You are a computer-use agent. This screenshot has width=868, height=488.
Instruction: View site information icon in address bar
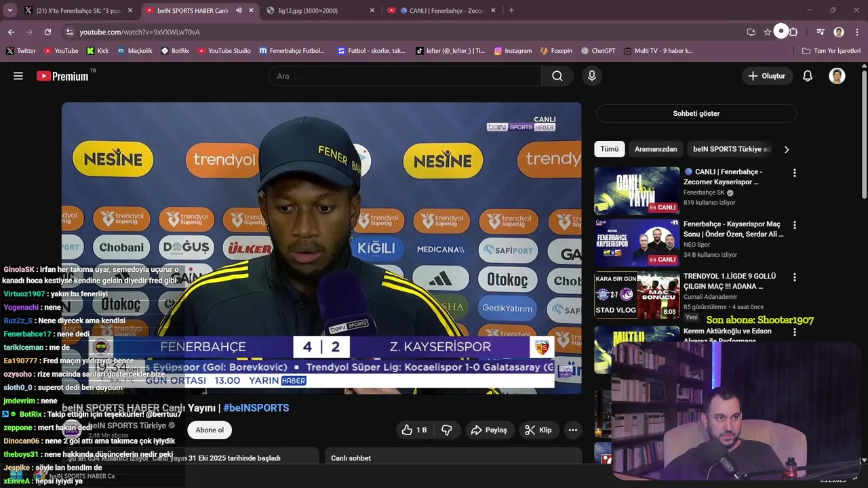coord(69,32)
